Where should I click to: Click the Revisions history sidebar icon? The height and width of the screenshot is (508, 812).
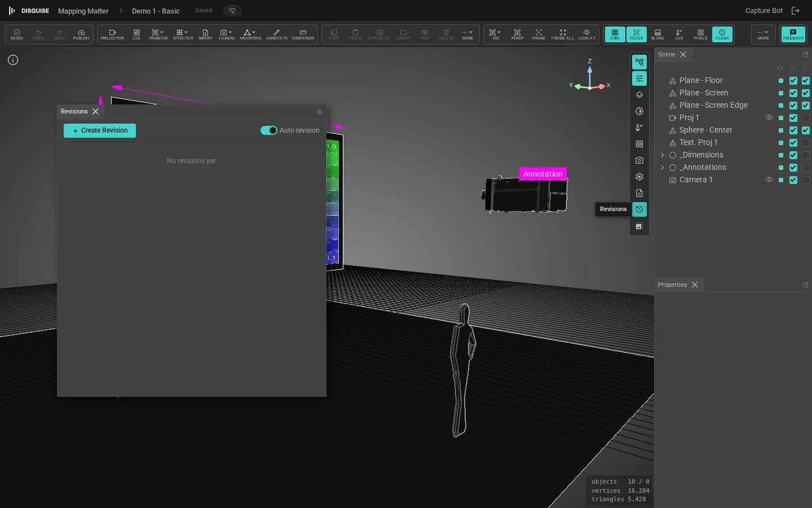639,209
